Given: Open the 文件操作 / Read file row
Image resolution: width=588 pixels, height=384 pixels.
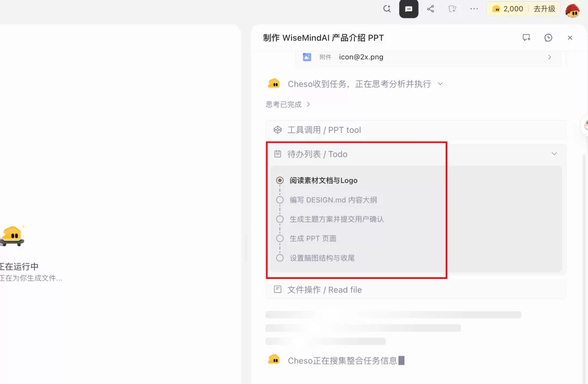Looking at the screenshot, I should click(x=416, y=290).
